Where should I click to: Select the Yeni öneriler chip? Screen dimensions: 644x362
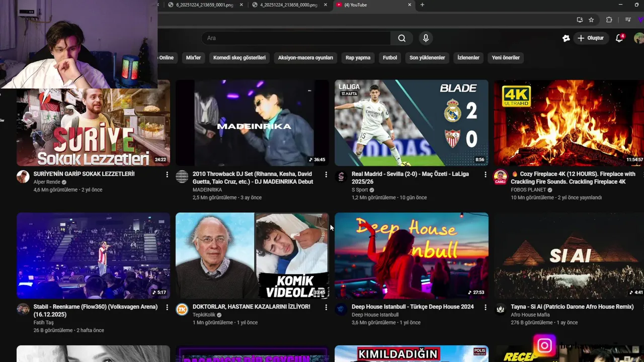(506, 58)
